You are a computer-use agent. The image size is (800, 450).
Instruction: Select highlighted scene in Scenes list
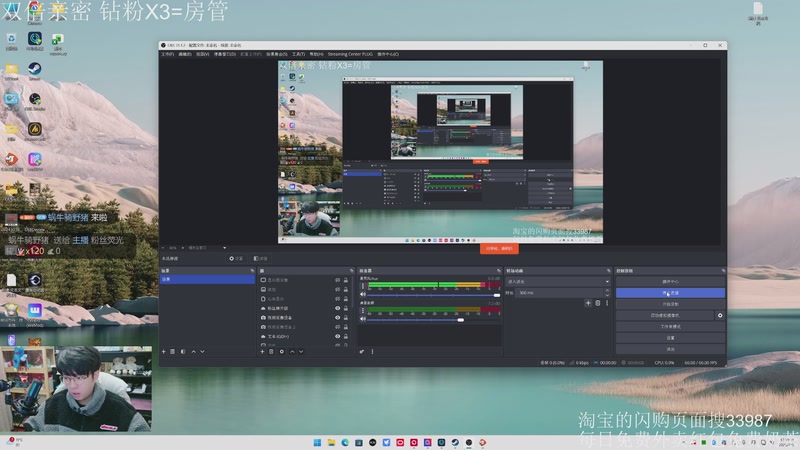207,280
